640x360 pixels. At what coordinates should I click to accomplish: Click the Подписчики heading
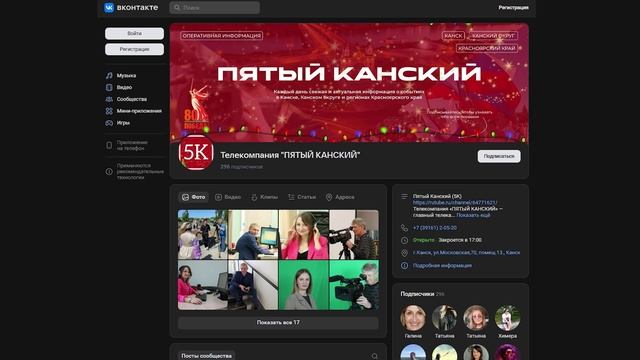click(x=417, y=294)
